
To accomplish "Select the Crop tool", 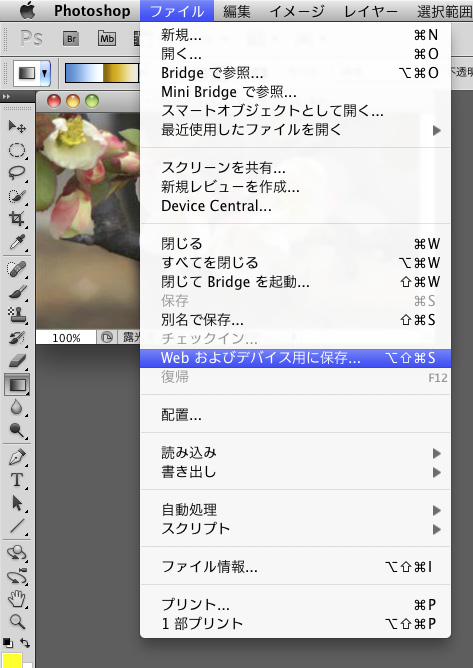I will pyautogui.click(x=17, y=219).
